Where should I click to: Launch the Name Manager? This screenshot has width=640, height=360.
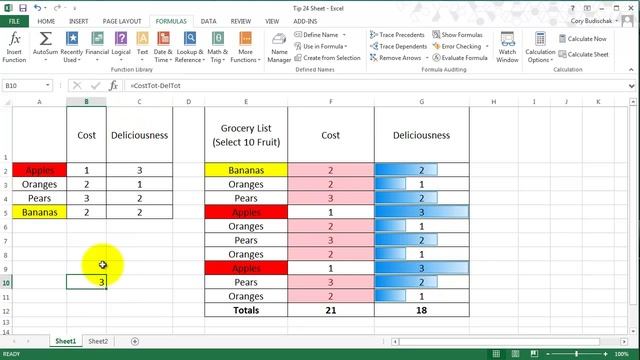point(279,47)
